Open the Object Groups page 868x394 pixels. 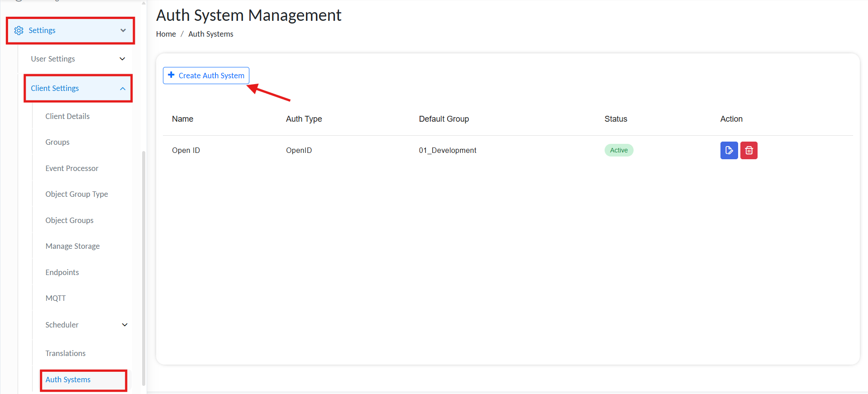(69, 220)
